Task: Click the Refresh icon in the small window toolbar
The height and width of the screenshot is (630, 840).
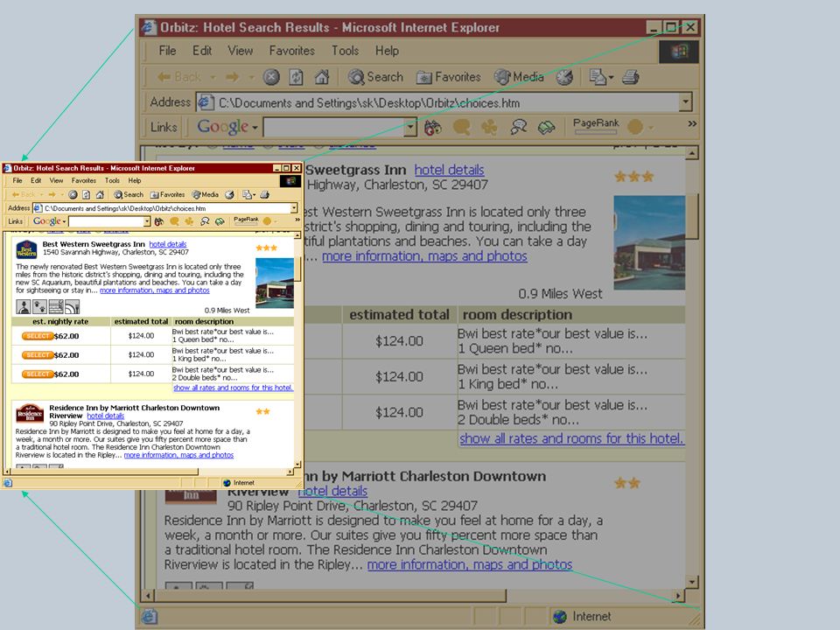Action: 86,194
